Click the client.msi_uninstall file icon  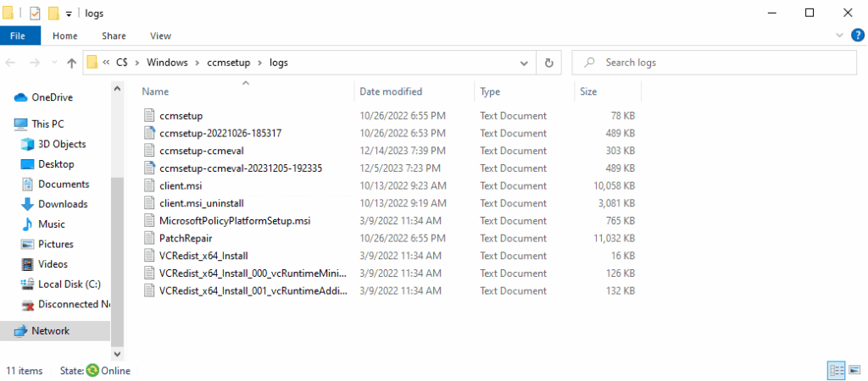(x=148, y=203)
